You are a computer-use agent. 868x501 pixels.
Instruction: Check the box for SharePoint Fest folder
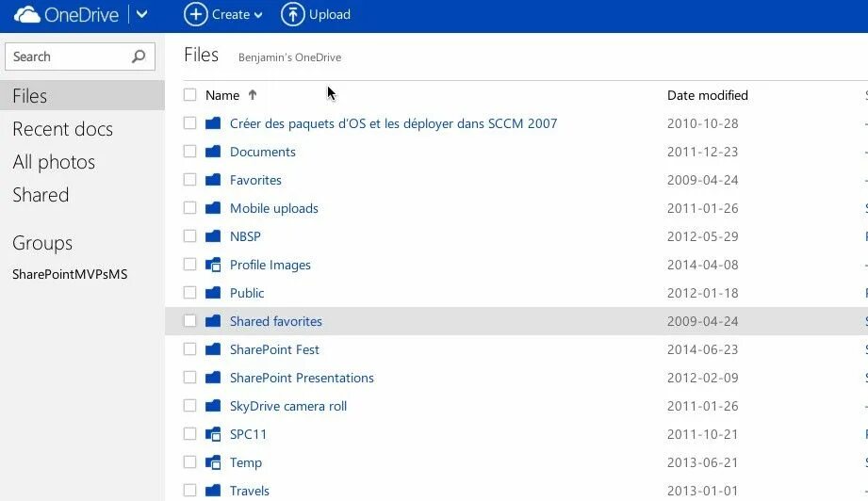click(x=189, y=349)
